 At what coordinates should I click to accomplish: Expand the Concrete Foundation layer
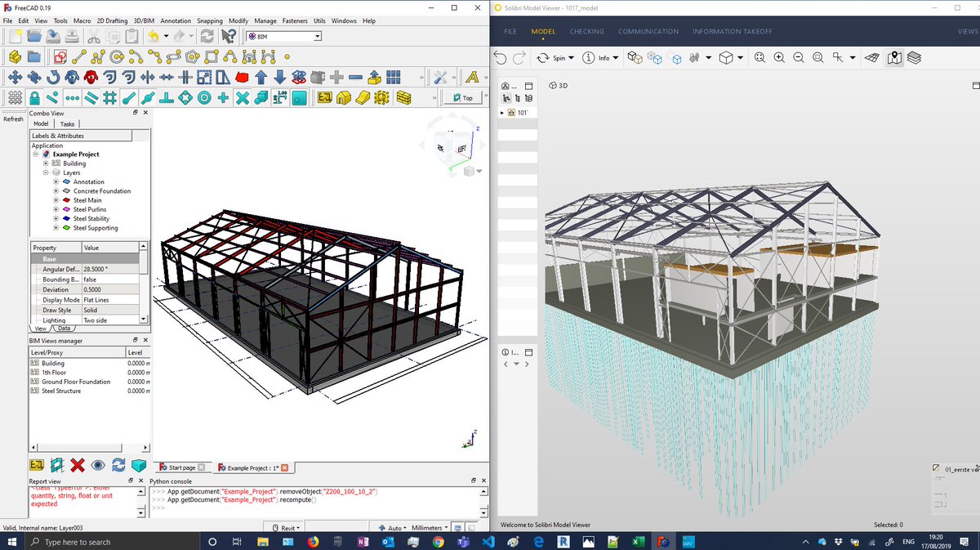[56, 191]
